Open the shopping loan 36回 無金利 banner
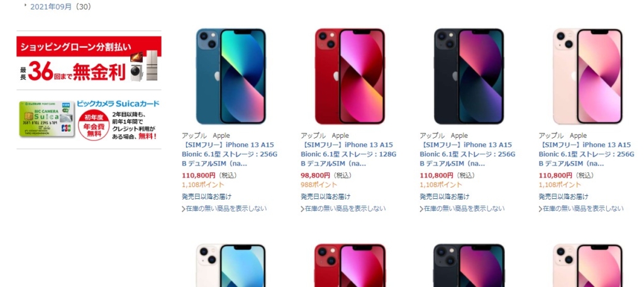Screen dimensions: 644x287 (x=89, y=59)
